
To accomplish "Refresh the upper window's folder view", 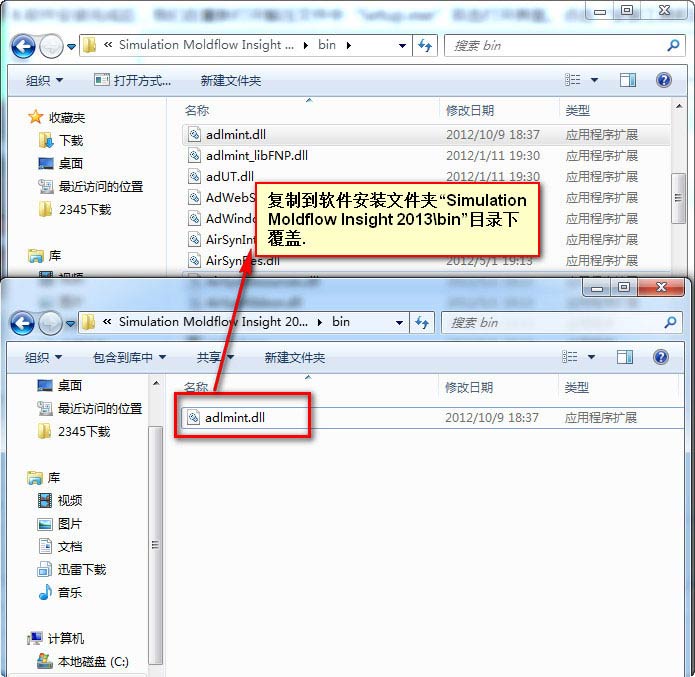I will (x=425, y=46).
